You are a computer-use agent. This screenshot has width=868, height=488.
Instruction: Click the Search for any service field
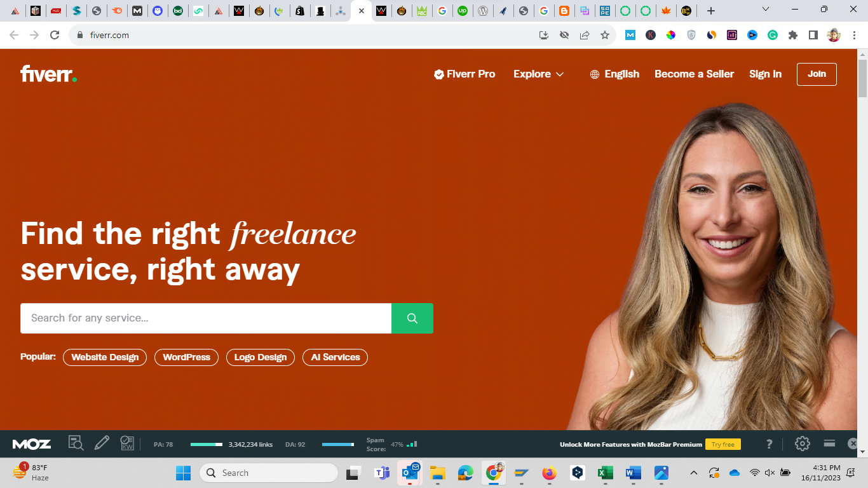coord(205,318)
